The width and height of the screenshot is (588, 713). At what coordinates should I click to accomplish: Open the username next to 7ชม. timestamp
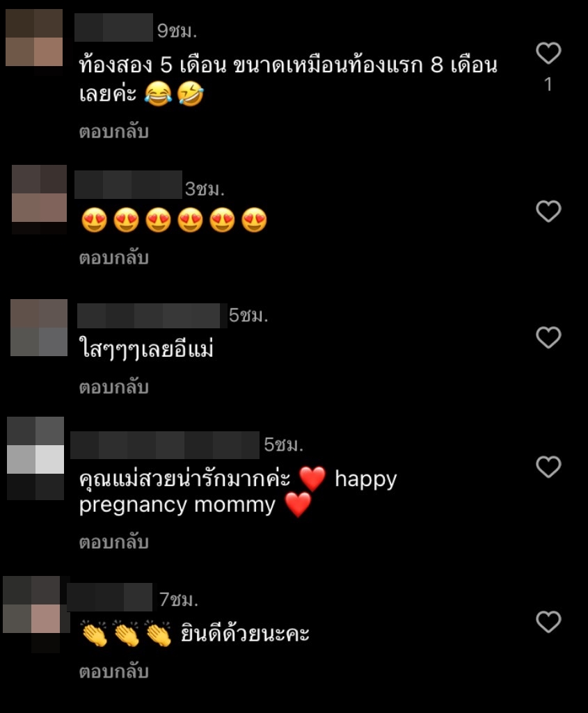tap(109, 597)
